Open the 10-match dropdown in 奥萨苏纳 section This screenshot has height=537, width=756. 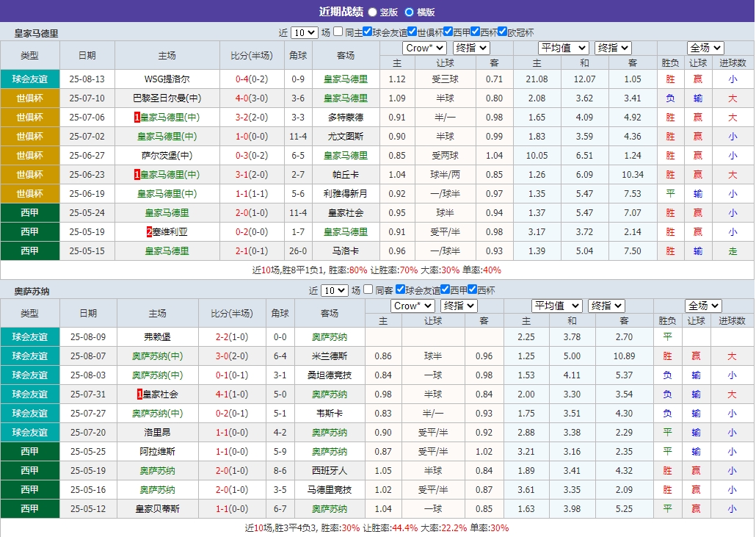click(333, 290)
